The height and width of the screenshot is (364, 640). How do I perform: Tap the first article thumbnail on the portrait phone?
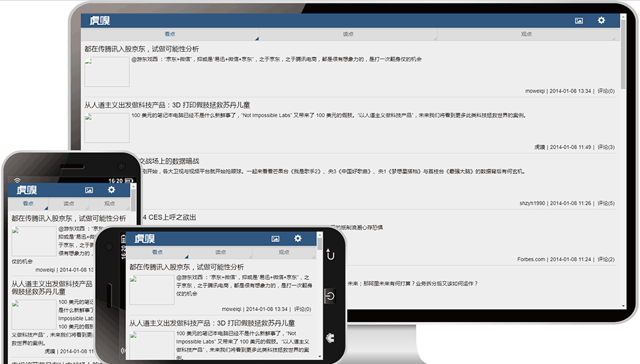34,241
